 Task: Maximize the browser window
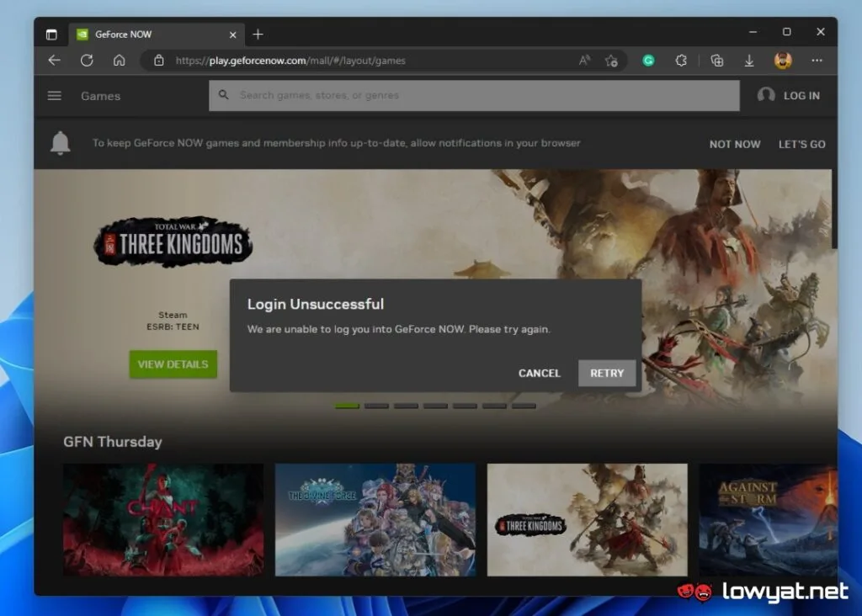click(787, 32)
